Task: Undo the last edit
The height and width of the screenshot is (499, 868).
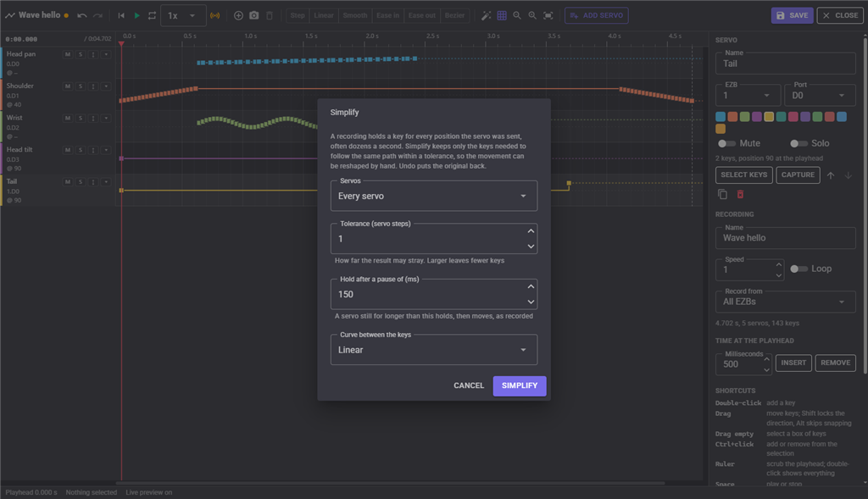Action: click(x=82, y=15)
